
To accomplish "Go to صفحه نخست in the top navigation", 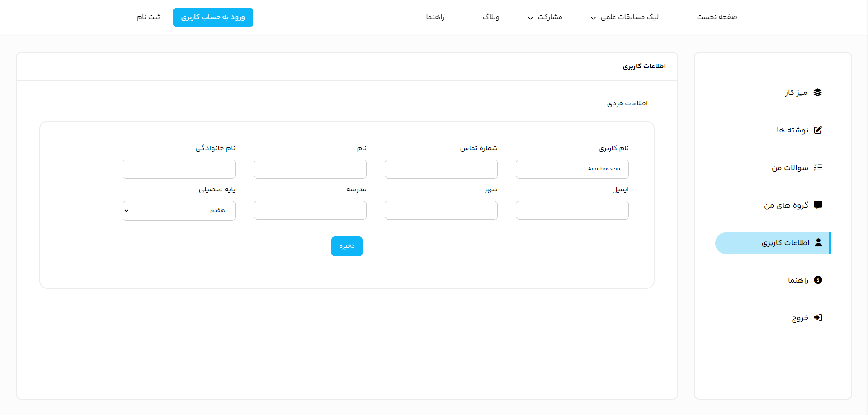I will pos(717,17).
